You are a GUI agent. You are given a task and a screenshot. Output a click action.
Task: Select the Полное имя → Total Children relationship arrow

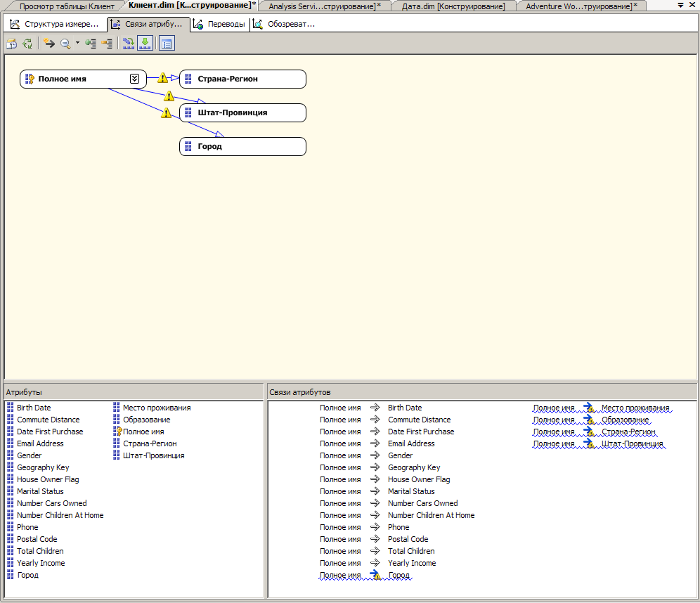pyautogui.click(x=375, y=551)
